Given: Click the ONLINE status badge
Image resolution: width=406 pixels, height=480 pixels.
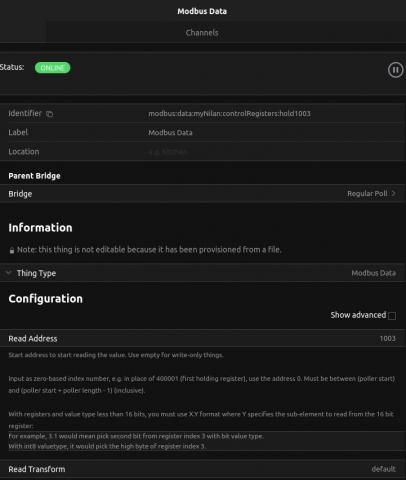Looking at the screenshot, I should click(x=53, y=68).
